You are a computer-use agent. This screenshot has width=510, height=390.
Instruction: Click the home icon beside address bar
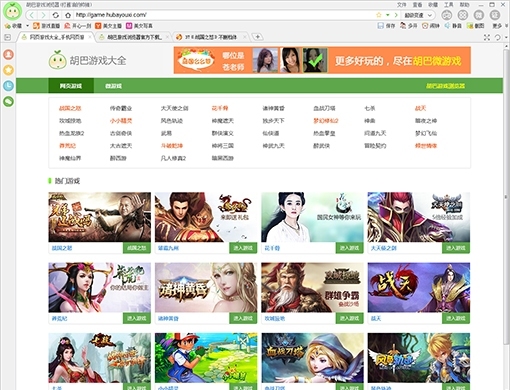click(68, 15)
